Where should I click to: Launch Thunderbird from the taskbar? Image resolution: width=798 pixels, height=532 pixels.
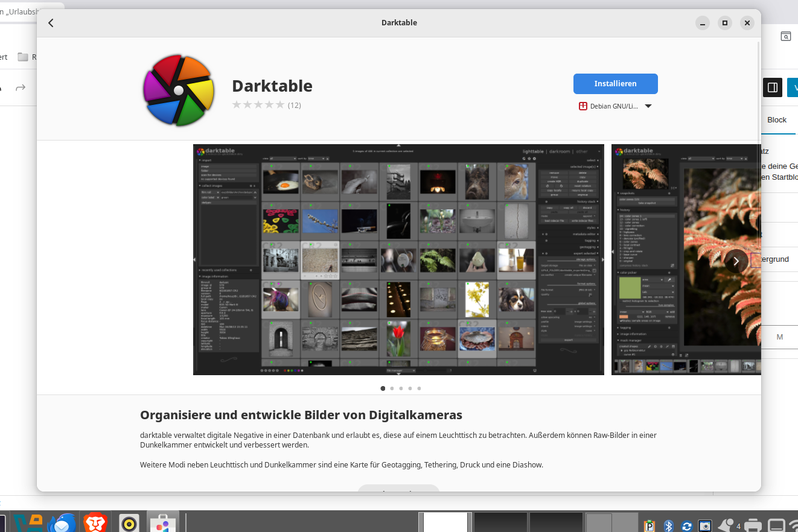pos(62,522)
